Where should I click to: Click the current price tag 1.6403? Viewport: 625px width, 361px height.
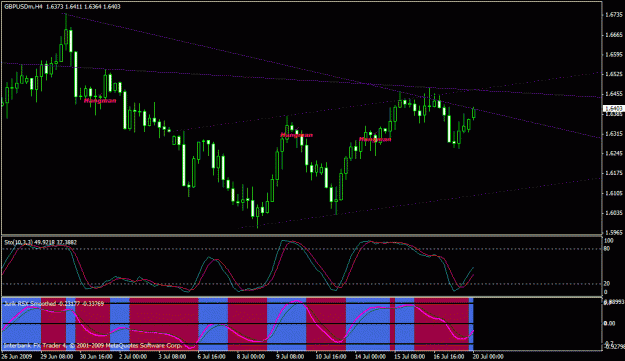click(613, 108)
